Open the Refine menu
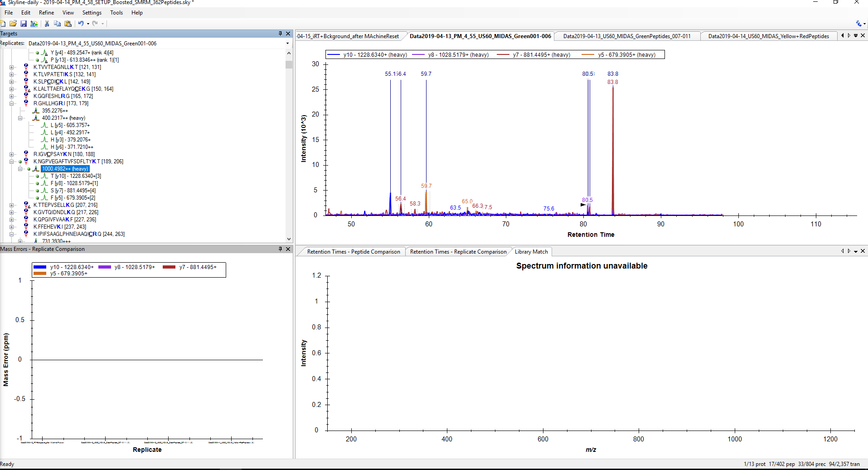Image resolution: width=868 pixels, height=470 pixels. tap(46, 13)
